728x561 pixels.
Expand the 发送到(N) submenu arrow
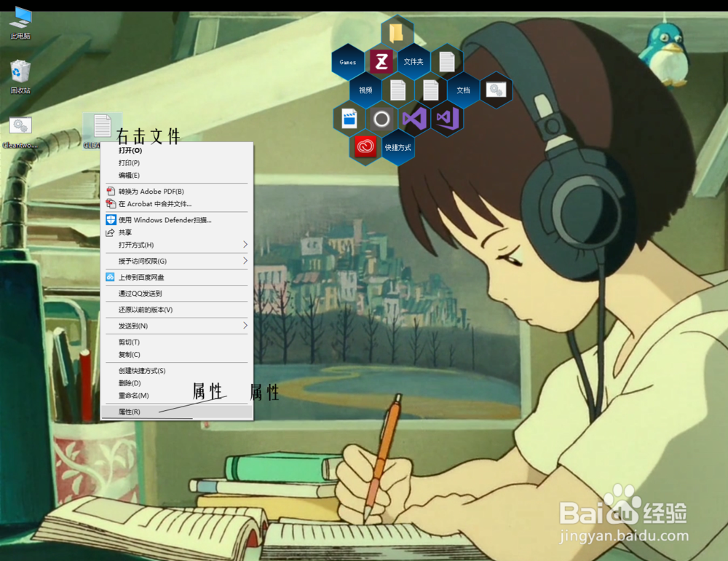(x=245, y=326)
